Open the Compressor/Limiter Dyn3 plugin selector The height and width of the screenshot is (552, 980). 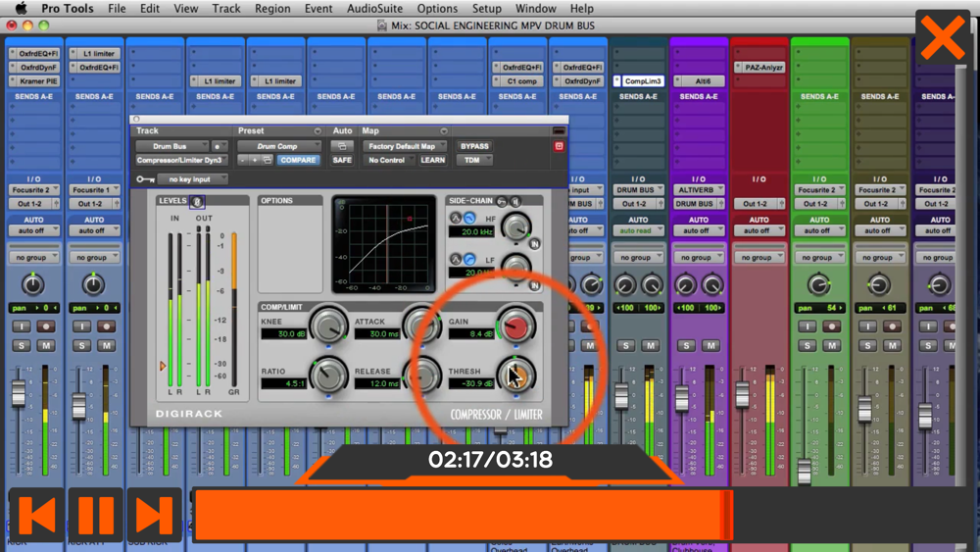pyautogui.click(x=180, y=160)
